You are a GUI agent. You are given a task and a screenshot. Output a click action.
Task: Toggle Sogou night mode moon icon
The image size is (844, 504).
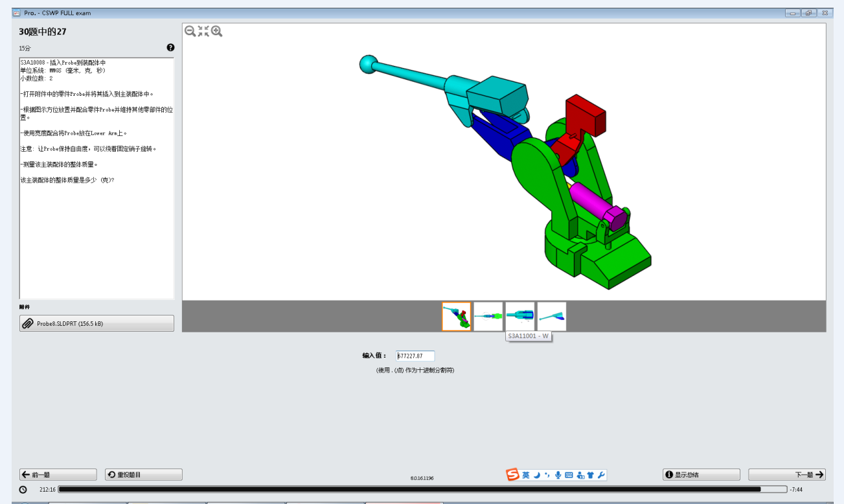click(x=536, y=475)
